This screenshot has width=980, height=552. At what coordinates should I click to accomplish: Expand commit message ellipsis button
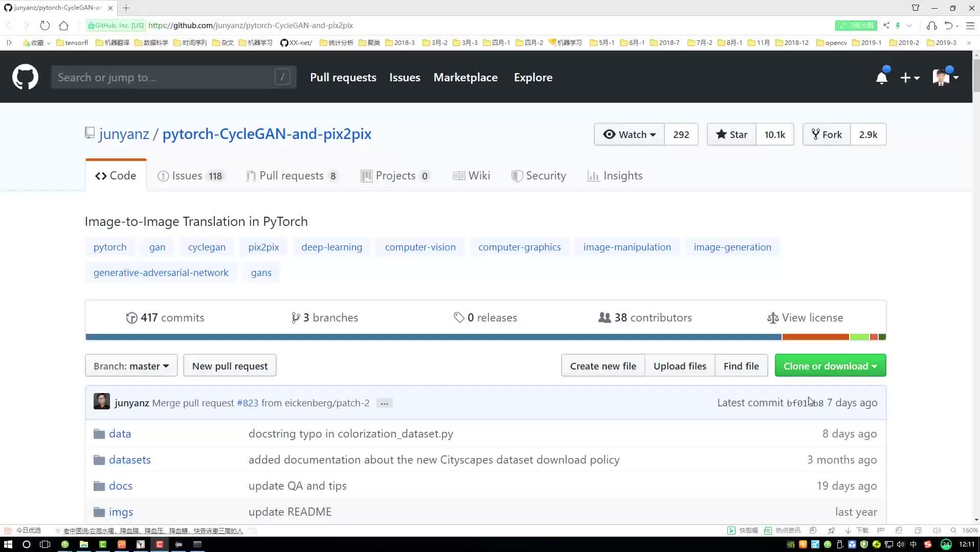(x=384, y=403)
